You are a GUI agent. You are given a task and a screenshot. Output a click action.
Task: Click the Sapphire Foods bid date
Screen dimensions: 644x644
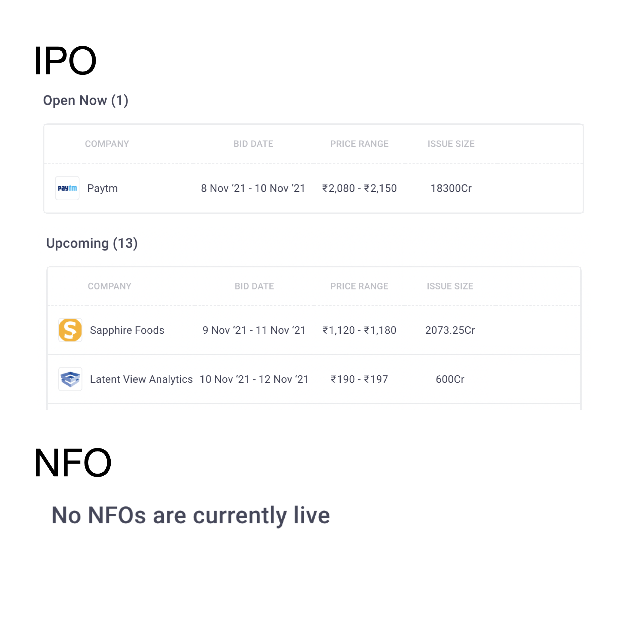(254, 330)
